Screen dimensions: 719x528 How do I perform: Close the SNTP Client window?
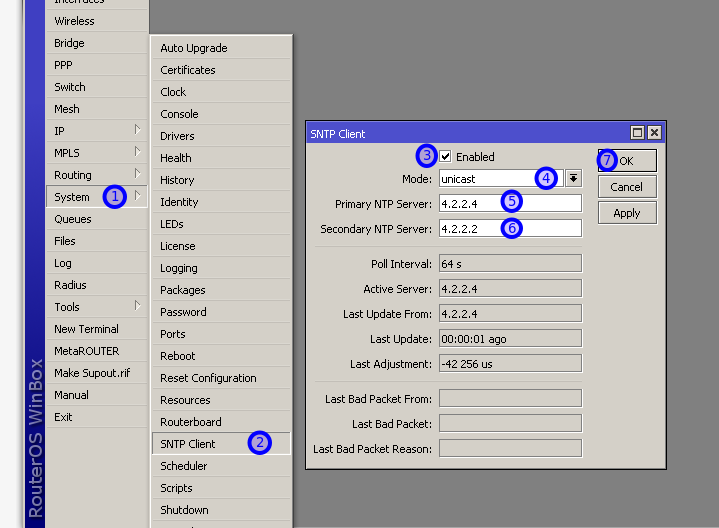654,133
